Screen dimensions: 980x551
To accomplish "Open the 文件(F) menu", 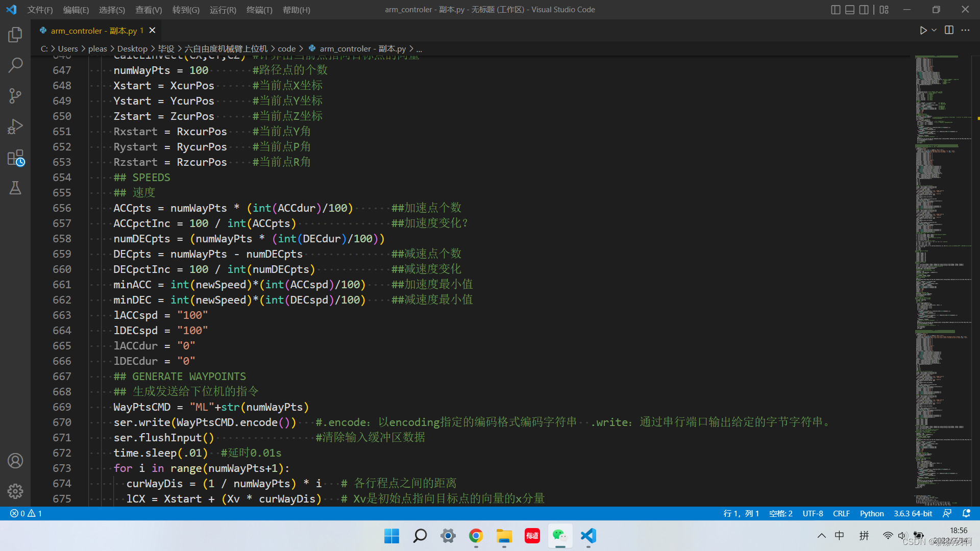I will click(x=40, y=10).
